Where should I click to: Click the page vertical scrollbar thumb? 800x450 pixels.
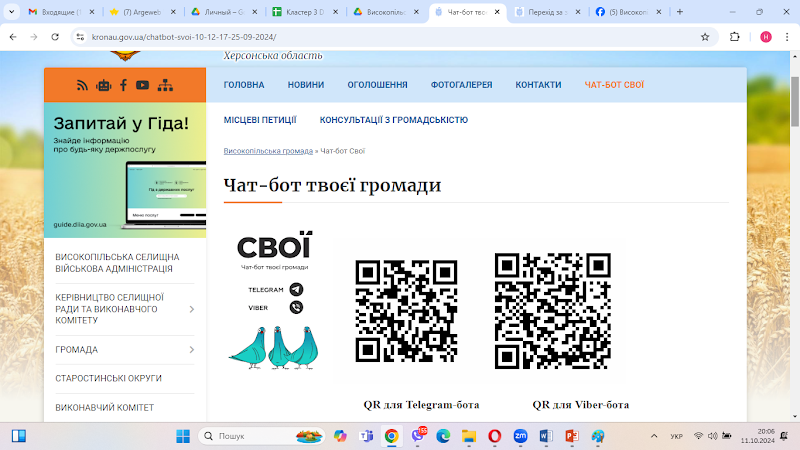click(x=795, y=102)
